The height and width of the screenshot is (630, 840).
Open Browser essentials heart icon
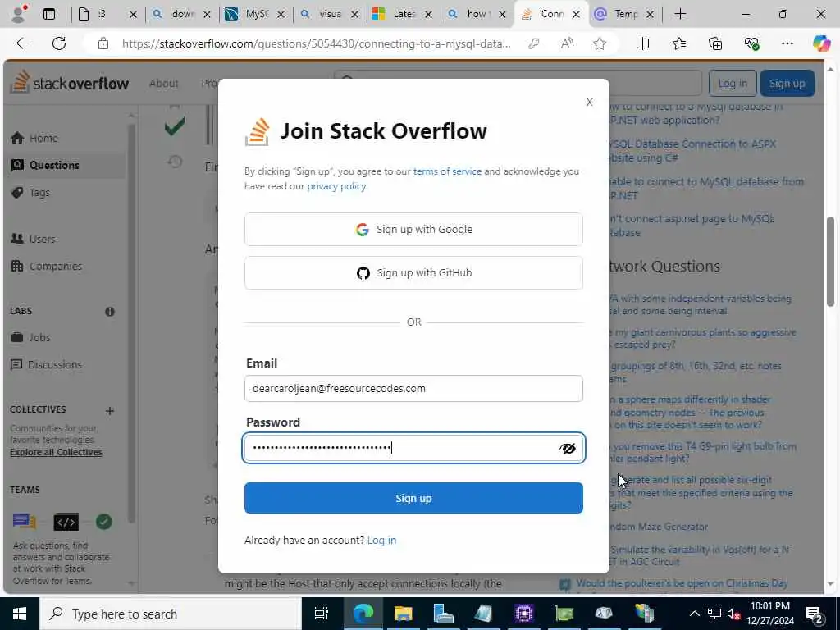[751, 43]
